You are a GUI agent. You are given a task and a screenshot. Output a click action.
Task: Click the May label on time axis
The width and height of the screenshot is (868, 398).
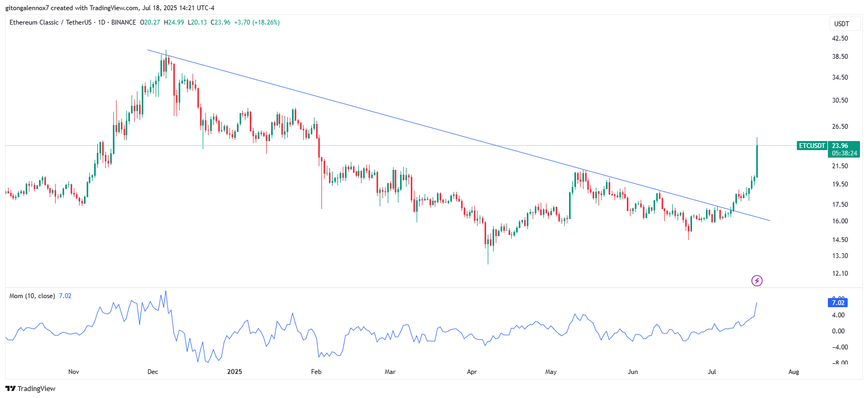[x=551, y=372]
